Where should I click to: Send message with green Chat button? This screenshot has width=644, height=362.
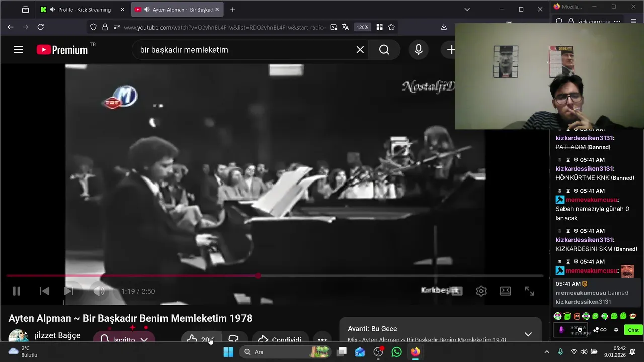pos(633,330)
